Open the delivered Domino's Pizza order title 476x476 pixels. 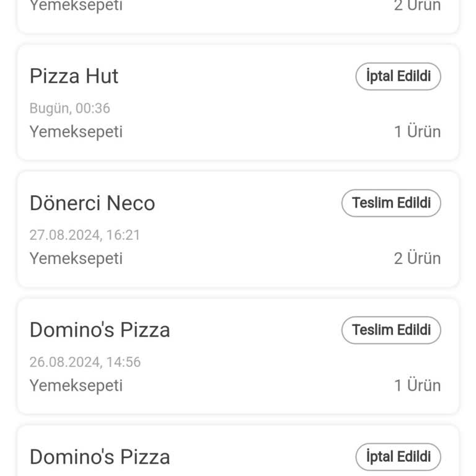pyautogui.click(x=100, y=330)
